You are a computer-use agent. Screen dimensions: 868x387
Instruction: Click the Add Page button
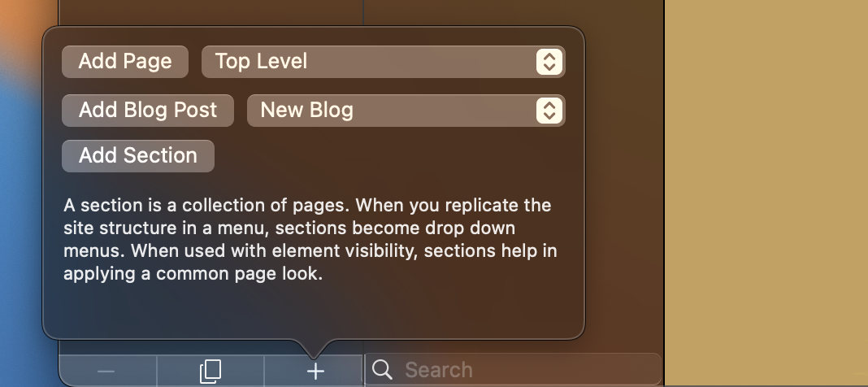(125, 62)
